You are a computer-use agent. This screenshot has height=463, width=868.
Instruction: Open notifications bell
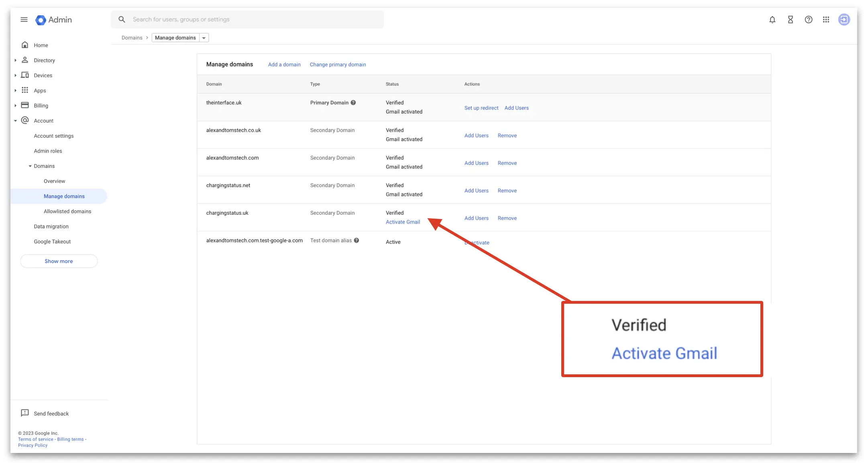pos(772,20)
